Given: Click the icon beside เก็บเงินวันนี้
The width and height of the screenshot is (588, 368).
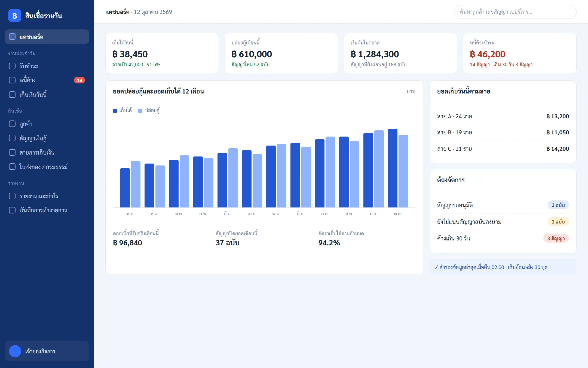Looking at the screenshot, I should pos(12,95).
